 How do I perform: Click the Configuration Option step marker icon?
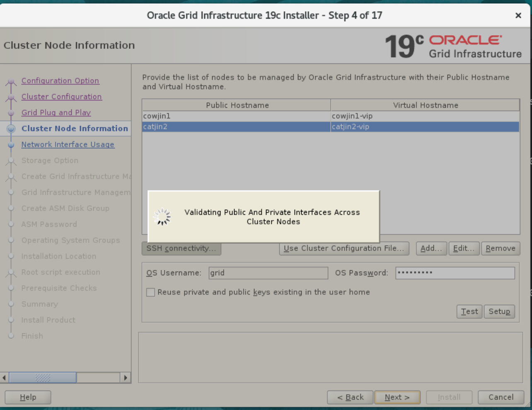click(x=11, y=81)
